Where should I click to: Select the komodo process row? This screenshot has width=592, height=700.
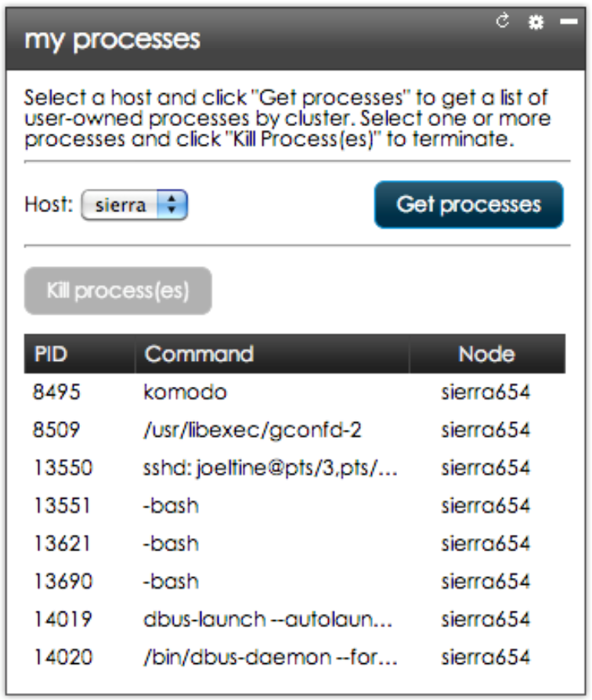(184, 391)
